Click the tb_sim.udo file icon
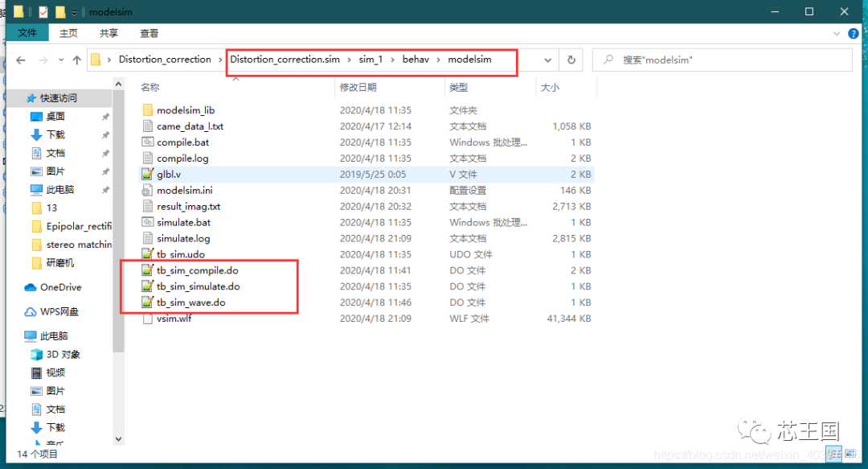 [148, 254]
